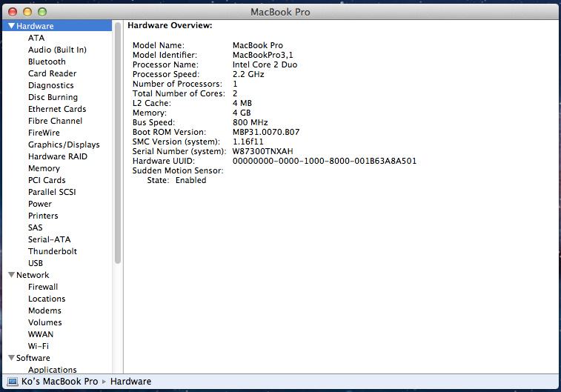Select USB in the sidebar

(x=36, y=263)
